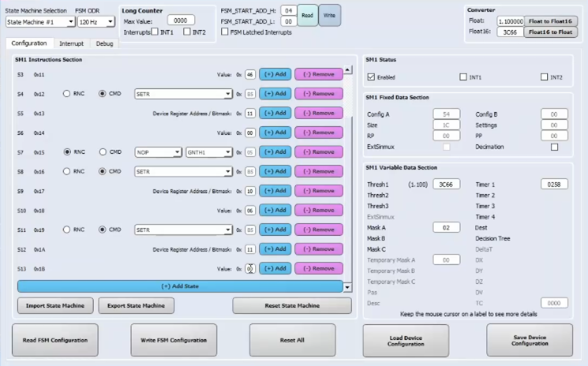Click Export State Machine
Screen dimensions: 588x366
136,306
